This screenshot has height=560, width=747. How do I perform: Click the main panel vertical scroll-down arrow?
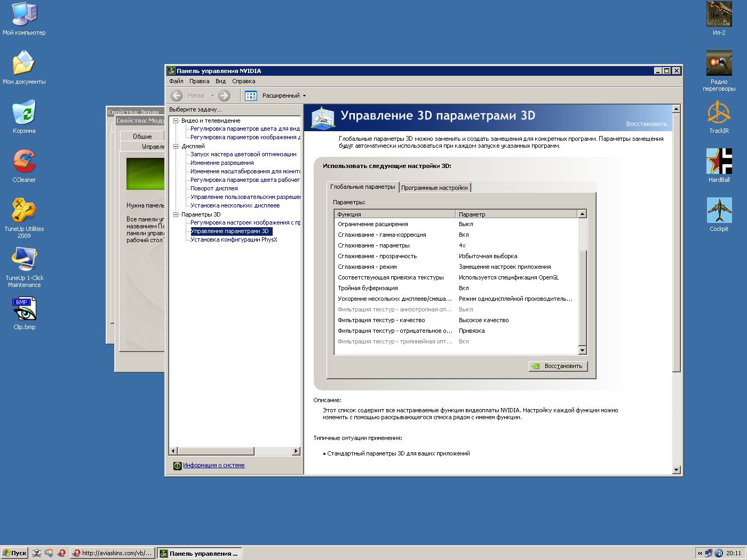677,470
